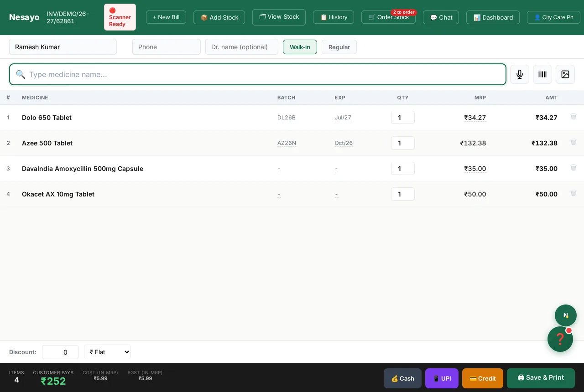Open View Stock
Viewport: 584px width, 392px height.
(x=279, y=17)
